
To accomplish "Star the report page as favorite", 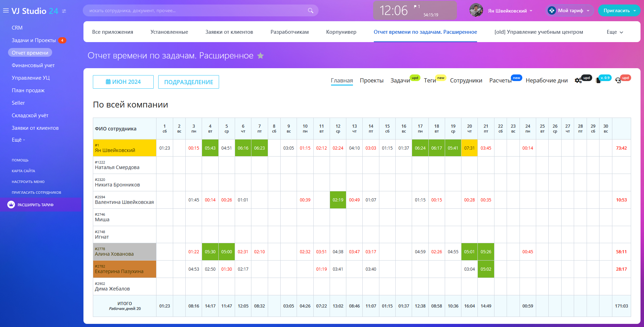I will pyautogui.click(x=260, y=56).
